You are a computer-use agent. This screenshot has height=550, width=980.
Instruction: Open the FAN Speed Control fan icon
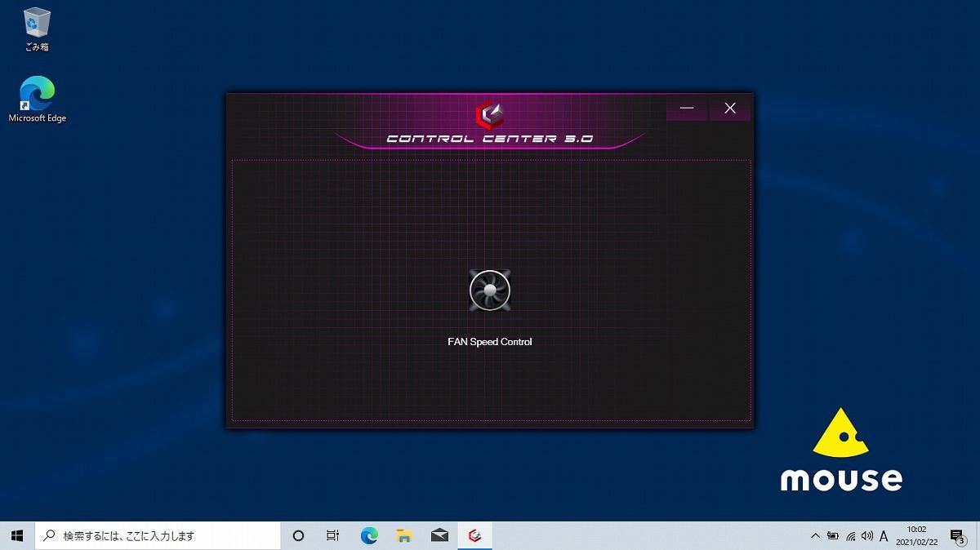pyautogui.click(x=490, y=291)
